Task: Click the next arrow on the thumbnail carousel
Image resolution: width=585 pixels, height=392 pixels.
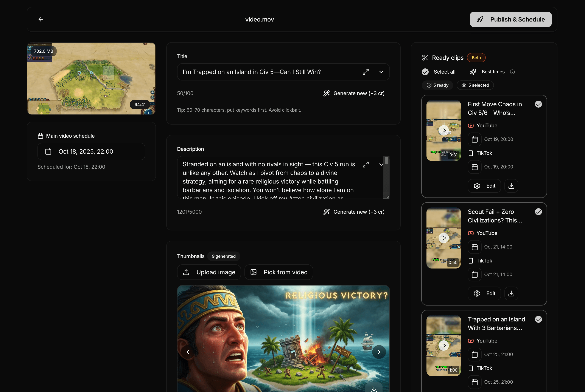Action: (379, 352)
